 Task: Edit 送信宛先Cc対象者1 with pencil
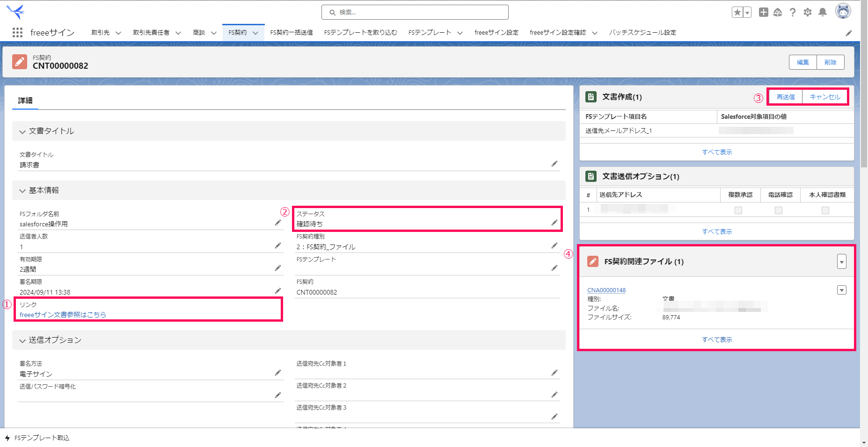point(554,373)
